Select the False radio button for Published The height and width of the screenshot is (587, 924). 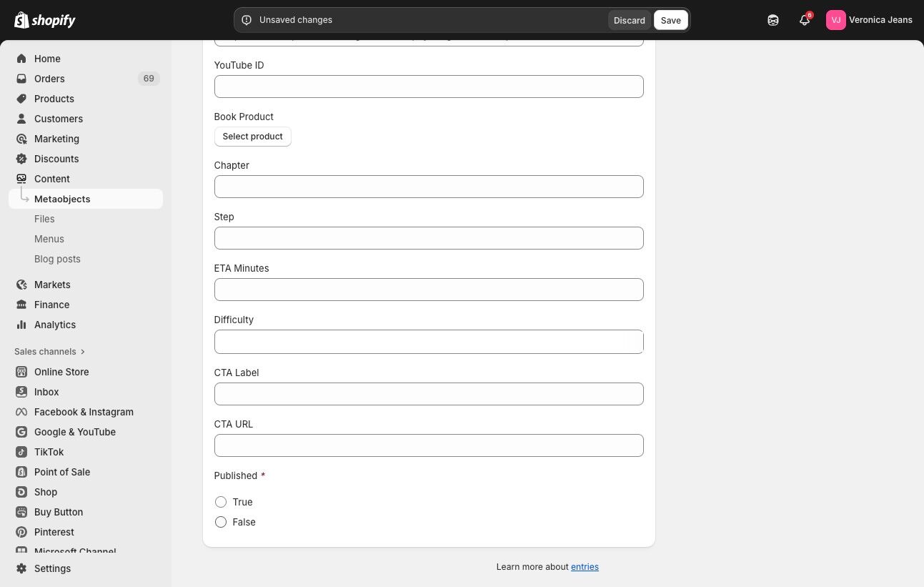coord(221,522)
